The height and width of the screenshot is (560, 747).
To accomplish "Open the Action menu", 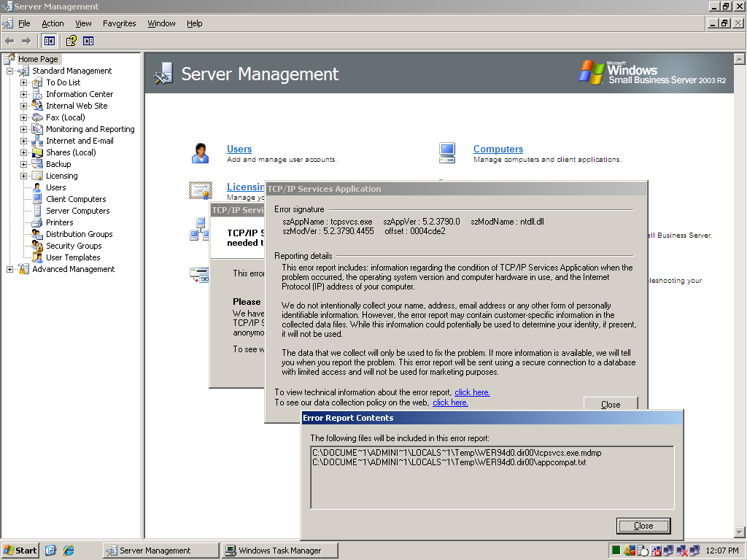I will coord(53,23).
